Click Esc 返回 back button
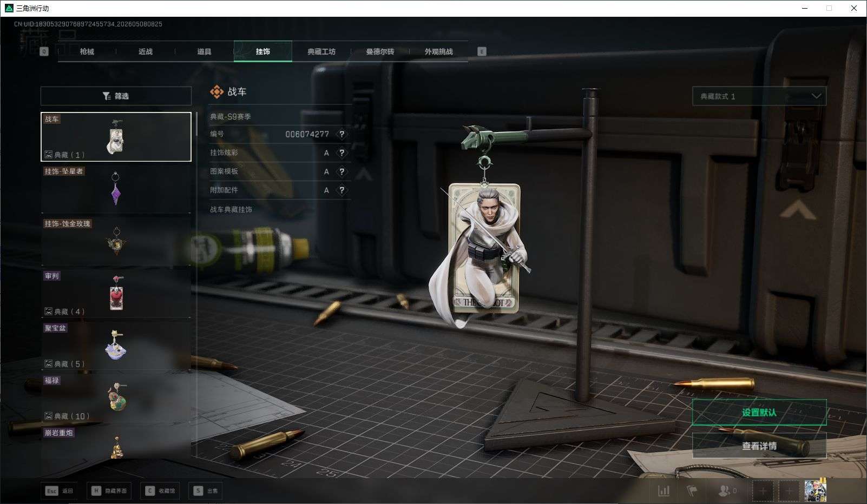 coord(59,490)
